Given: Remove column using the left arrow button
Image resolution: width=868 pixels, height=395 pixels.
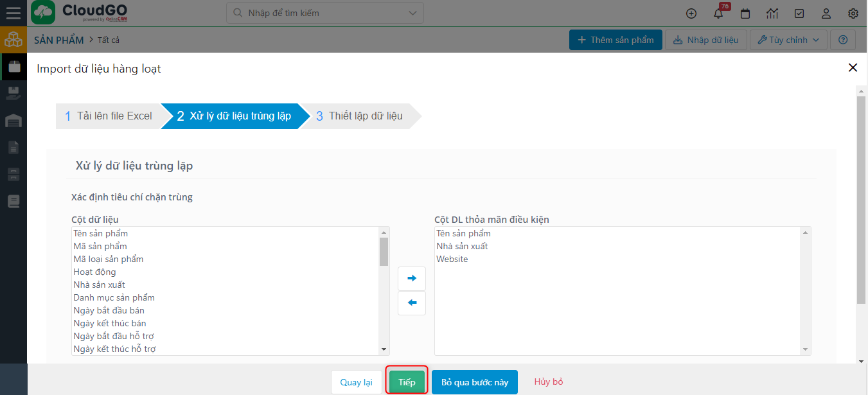Looking at the screenshot, I should pyautogui.click(x=411, y=303).
